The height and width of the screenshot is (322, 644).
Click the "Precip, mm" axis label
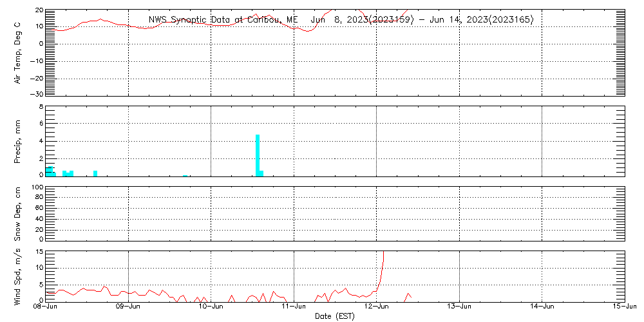(17, 140)
